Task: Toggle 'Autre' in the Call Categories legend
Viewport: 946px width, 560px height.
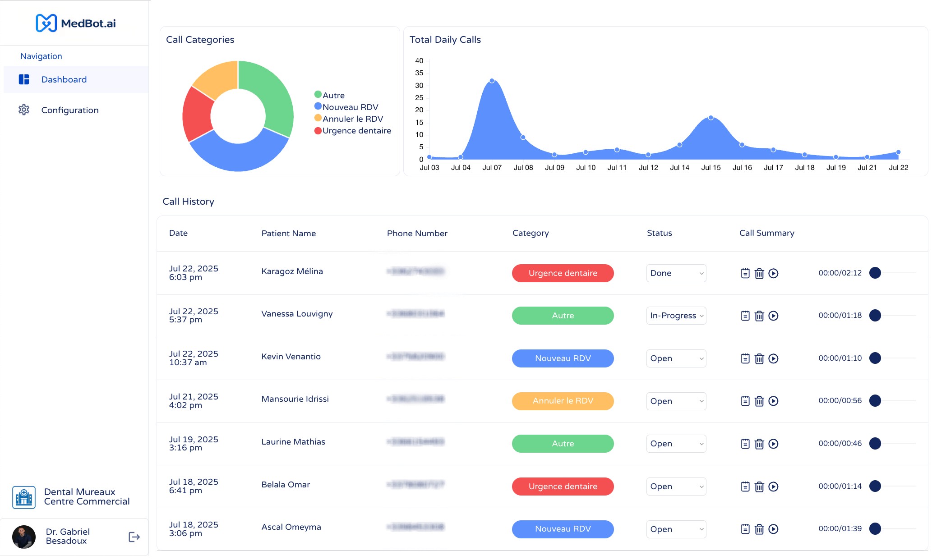Action: [330, 95]
